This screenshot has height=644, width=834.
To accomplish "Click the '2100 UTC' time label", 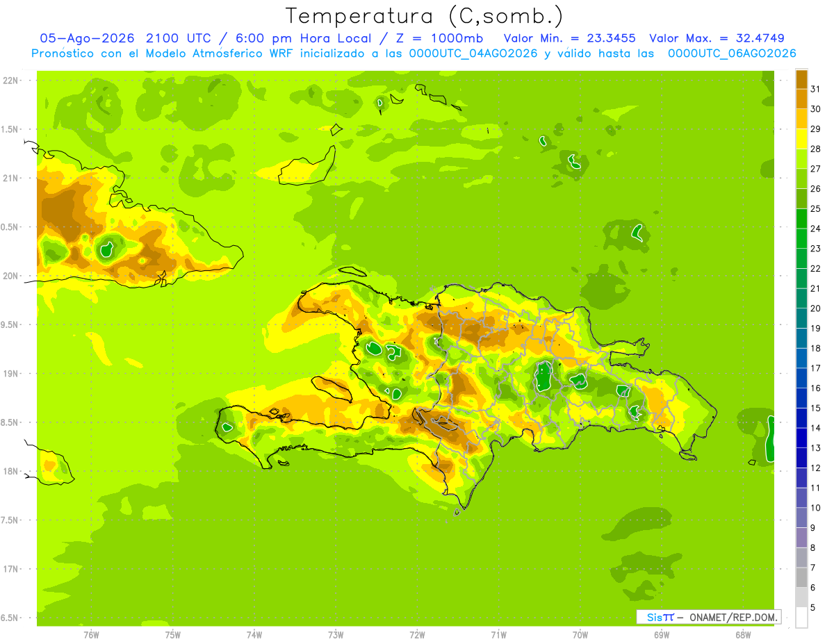I will coord(179,38).
